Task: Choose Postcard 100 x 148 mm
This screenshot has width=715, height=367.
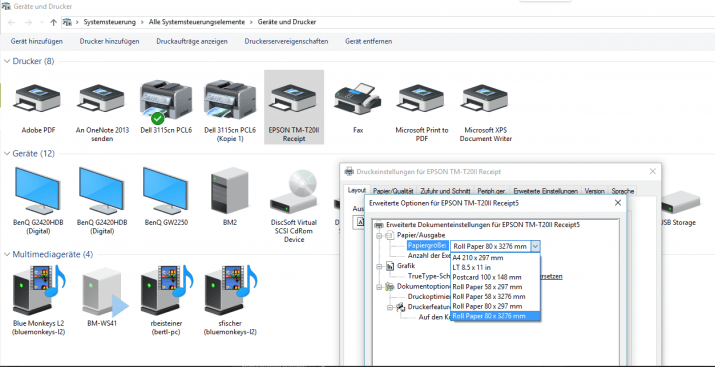Action: [495, 277]
